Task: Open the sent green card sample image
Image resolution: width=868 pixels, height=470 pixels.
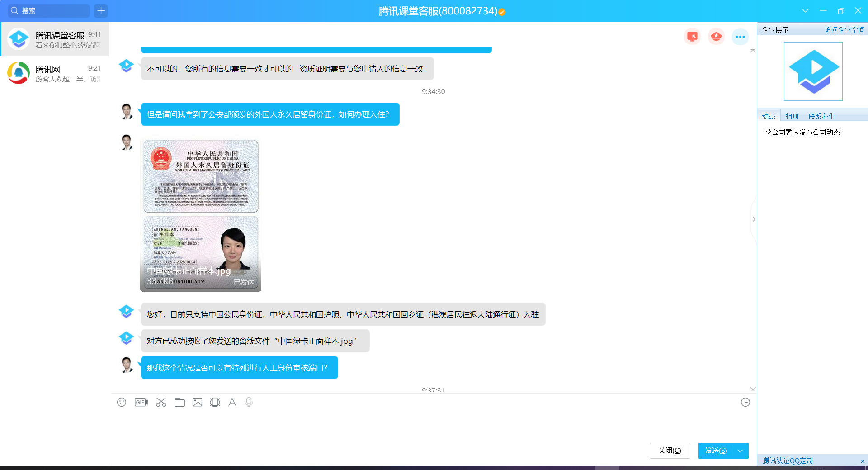Action: (201, 215)
